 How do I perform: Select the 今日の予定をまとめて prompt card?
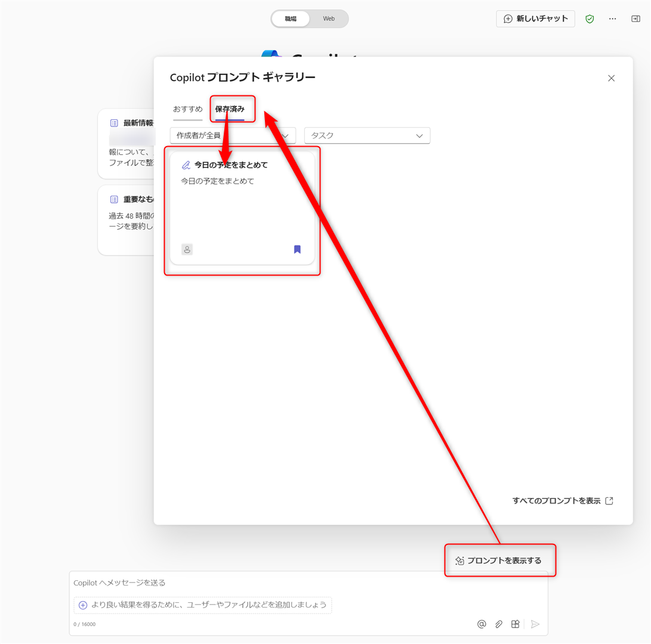(x=242, y=208)
